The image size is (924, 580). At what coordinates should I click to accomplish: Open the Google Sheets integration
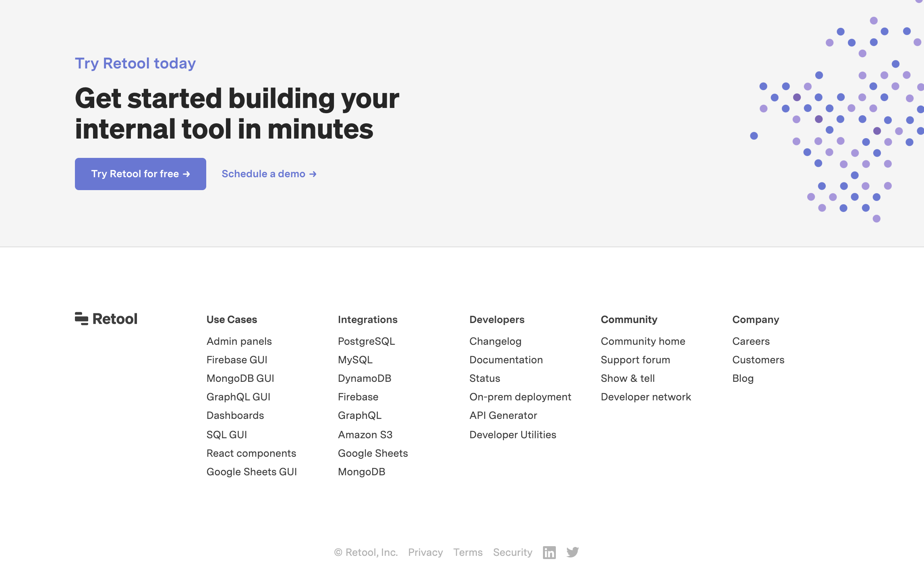[x=373, y=453]
